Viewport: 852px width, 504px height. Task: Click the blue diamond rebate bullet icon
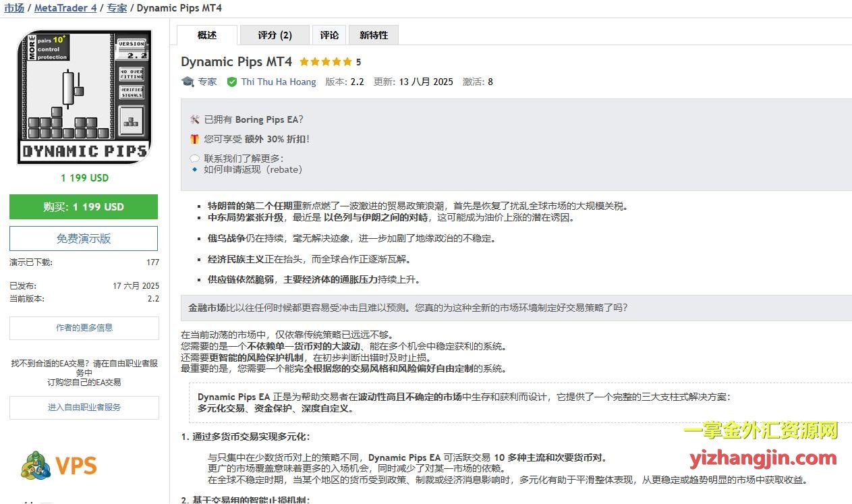[194, 169]
